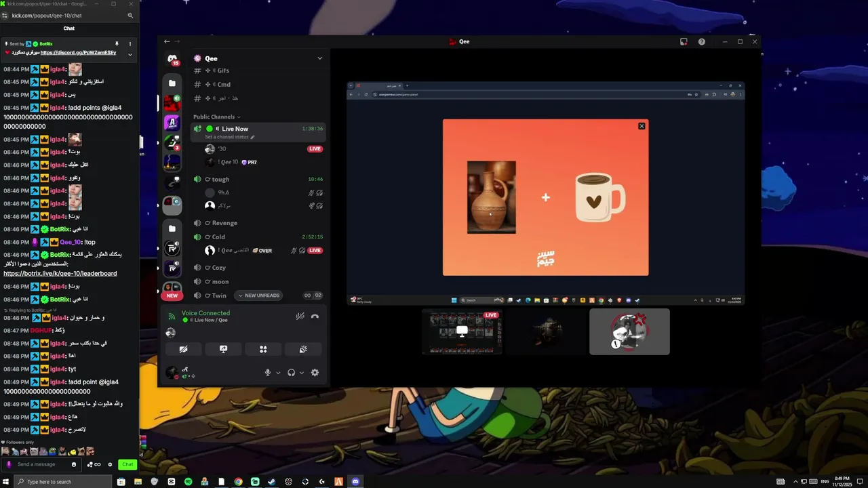The width and height of the screenshot is (868, 488).
Task: Expand microphone input options arrow
Action: [x=278, y=373]
